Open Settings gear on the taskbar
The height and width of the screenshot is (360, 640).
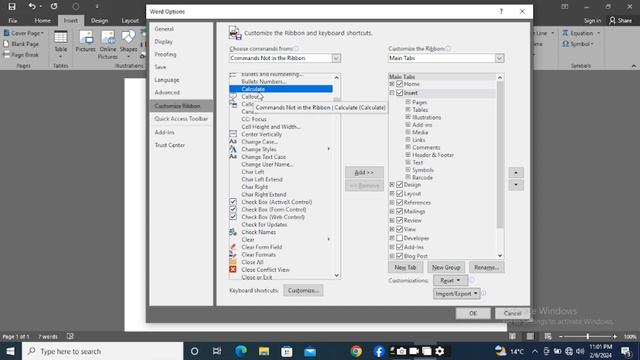pyautogui.click(x=440, y=351)
